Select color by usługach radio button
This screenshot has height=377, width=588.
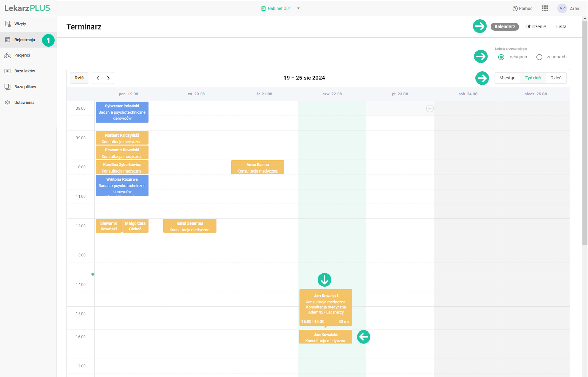[501, 57]
